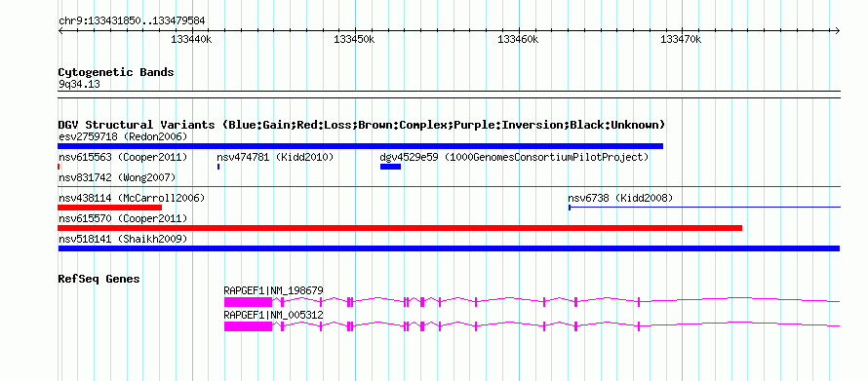Click the RefSeq Genes track title

tap(99, 279)
